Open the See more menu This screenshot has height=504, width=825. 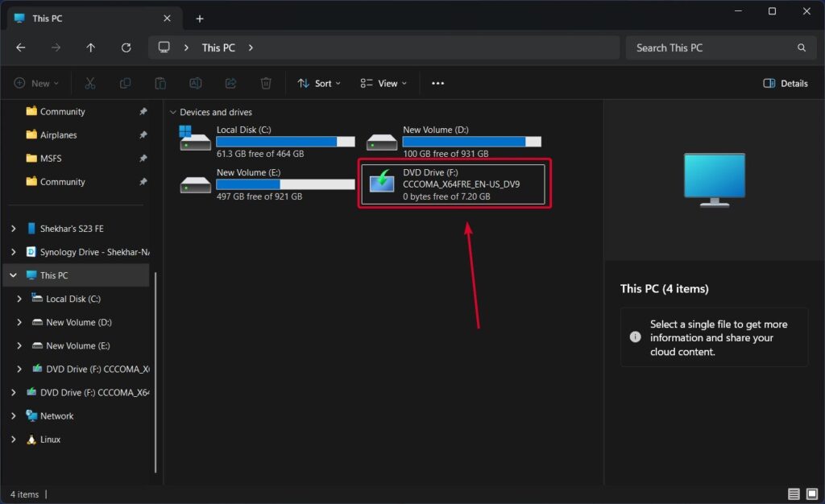click(437, 83)
